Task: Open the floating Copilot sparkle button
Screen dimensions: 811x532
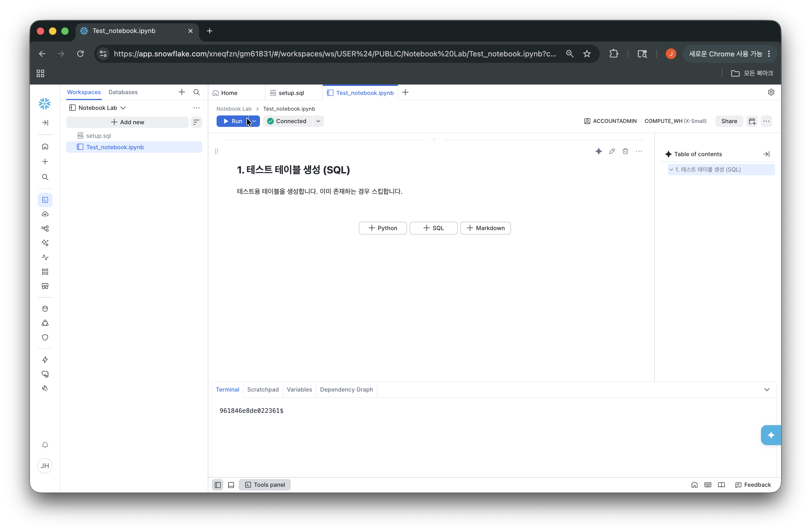Action: (771, 435)
